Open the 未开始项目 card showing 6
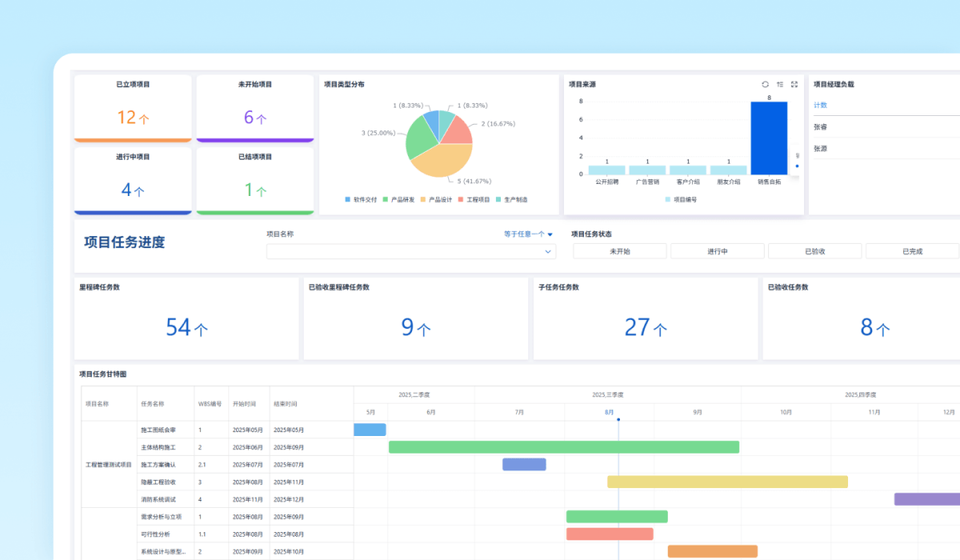The width and height of the screenshot is (960, 560). (x=255, y=109)
